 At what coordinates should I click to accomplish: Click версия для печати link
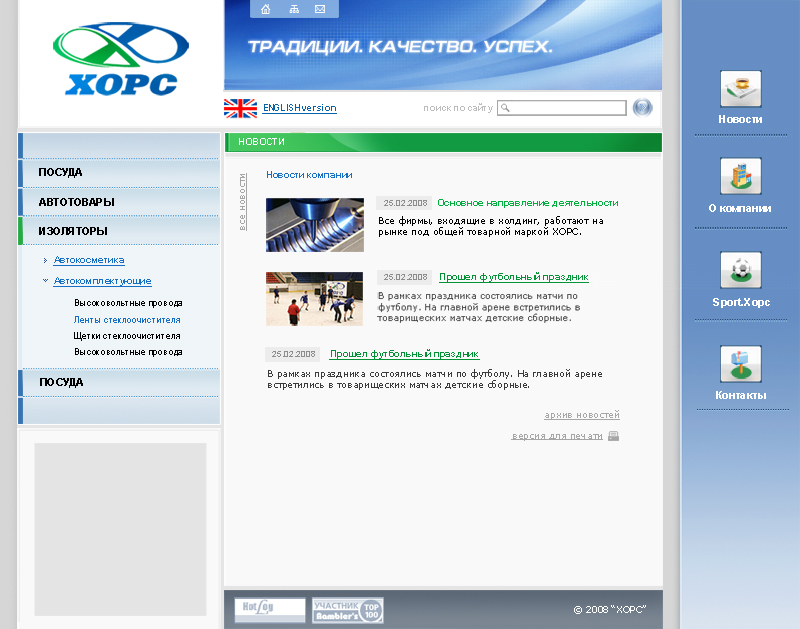(x=557, y=436)
